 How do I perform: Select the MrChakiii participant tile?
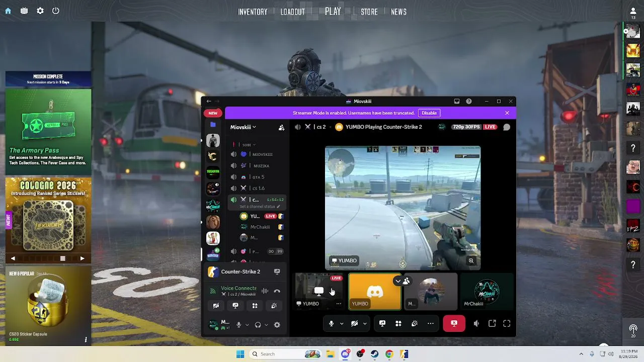[487, 291]
